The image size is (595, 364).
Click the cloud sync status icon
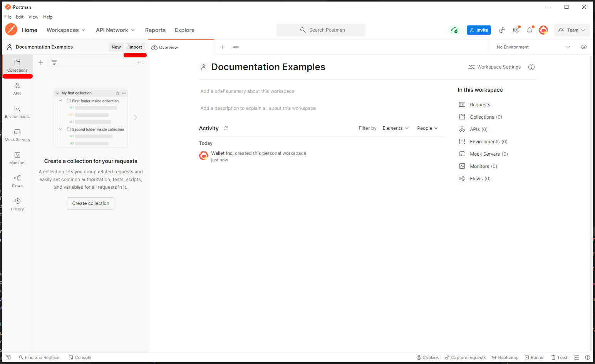pyautogui.click(x=454, y=30)
